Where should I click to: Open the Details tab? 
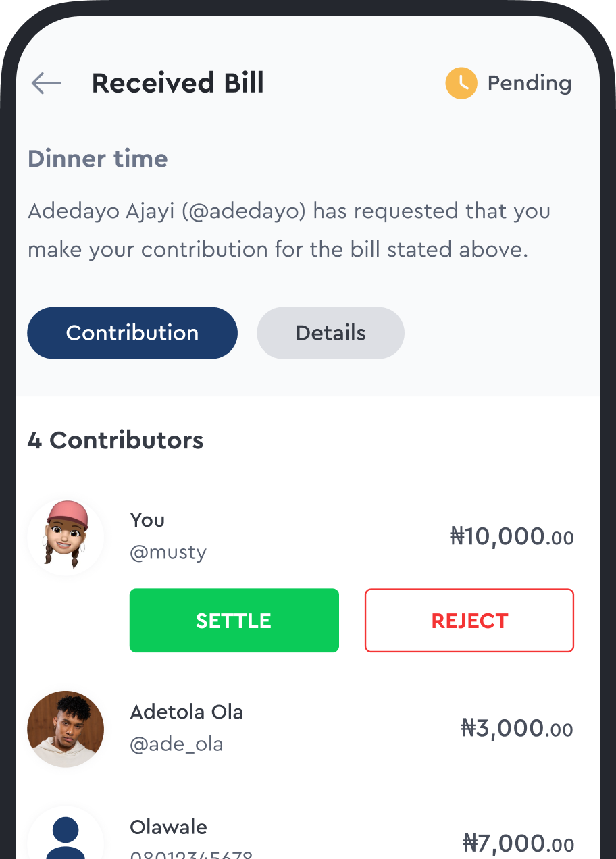pos(330,333)
